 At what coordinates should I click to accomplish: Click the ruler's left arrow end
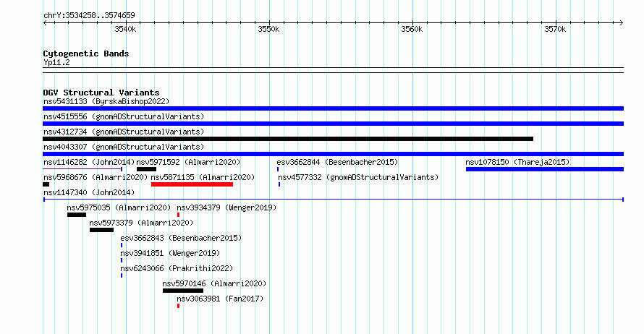tap(45, 23)
